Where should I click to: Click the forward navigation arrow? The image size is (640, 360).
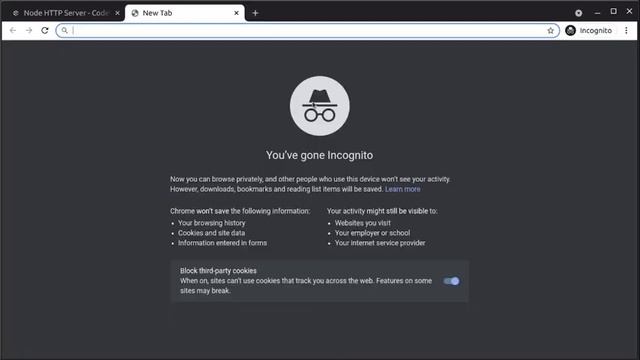pyautogui.click(x=29, y=30)
